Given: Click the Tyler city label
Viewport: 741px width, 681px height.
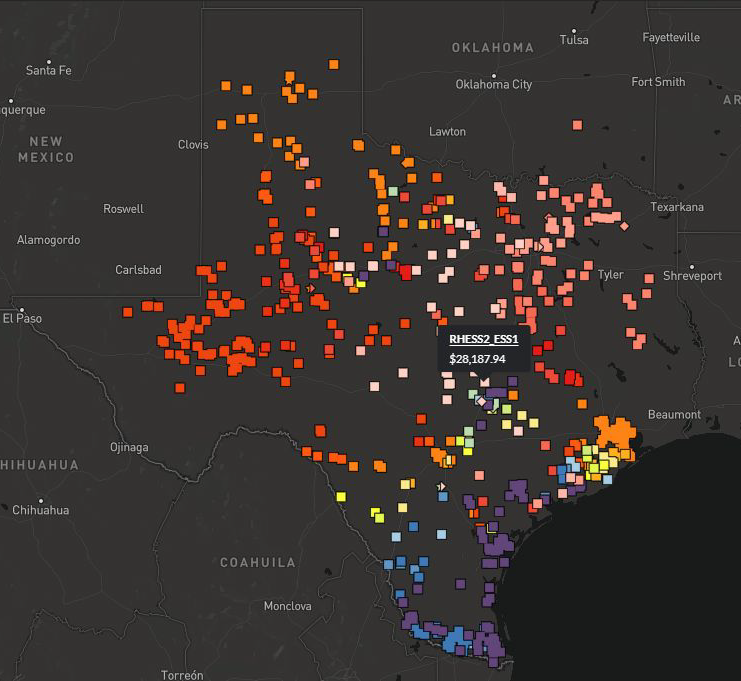Looking at the screenshot, I should pos(610,274).
